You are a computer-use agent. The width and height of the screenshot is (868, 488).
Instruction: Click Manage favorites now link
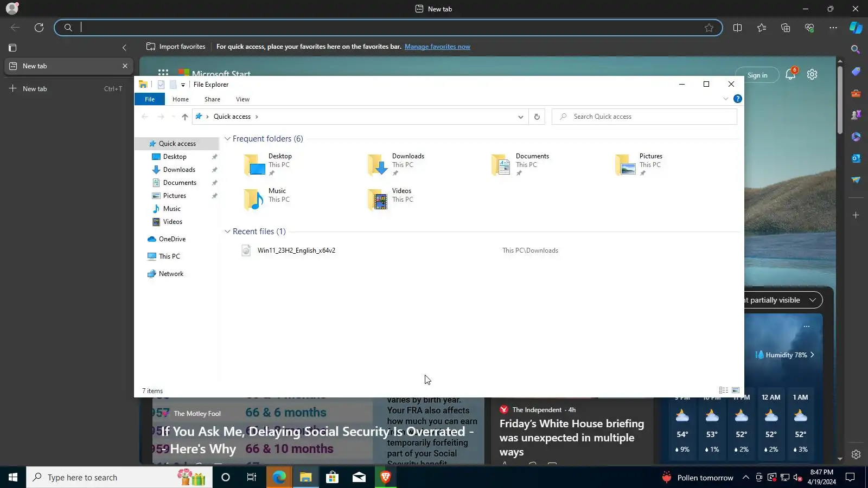tap(437, 47)
